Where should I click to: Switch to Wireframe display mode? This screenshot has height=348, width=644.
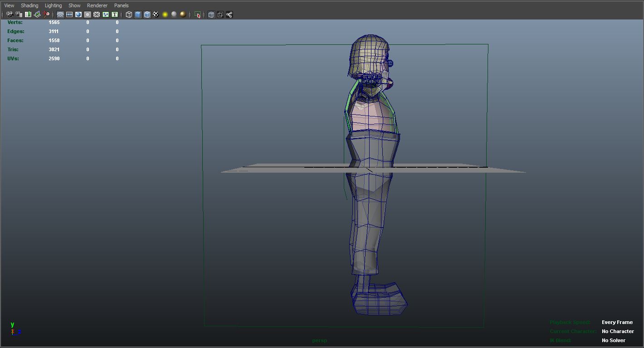[x=129, y=14]
